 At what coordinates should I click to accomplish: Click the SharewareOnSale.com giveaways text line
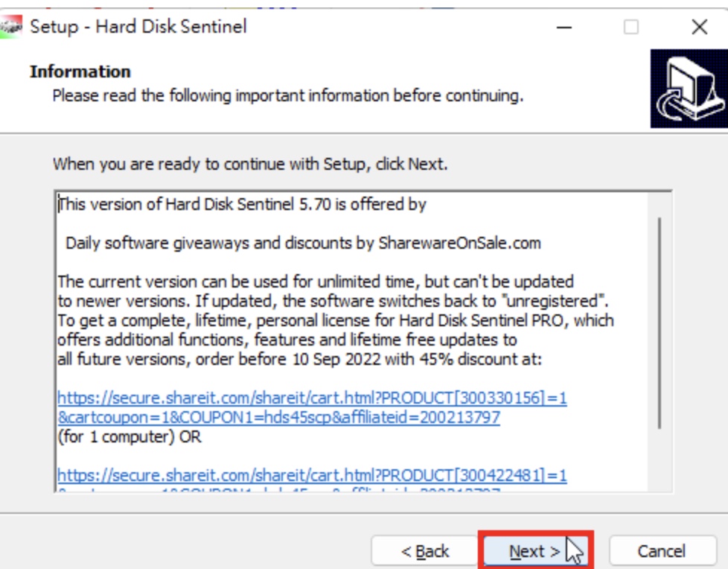303,243
